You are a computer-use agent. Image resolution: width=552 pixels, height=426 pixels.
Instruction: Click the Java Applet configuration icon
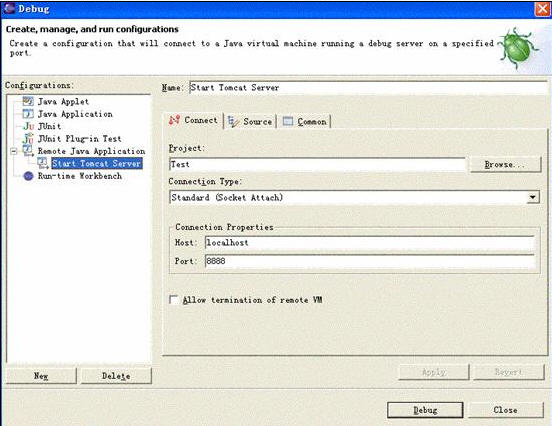(28, 101)
